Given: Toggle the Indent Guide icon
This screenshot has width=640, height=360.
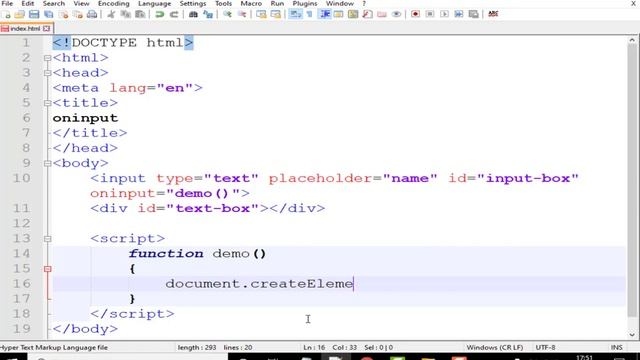Looking at the screenshot, I should [325, 14].
